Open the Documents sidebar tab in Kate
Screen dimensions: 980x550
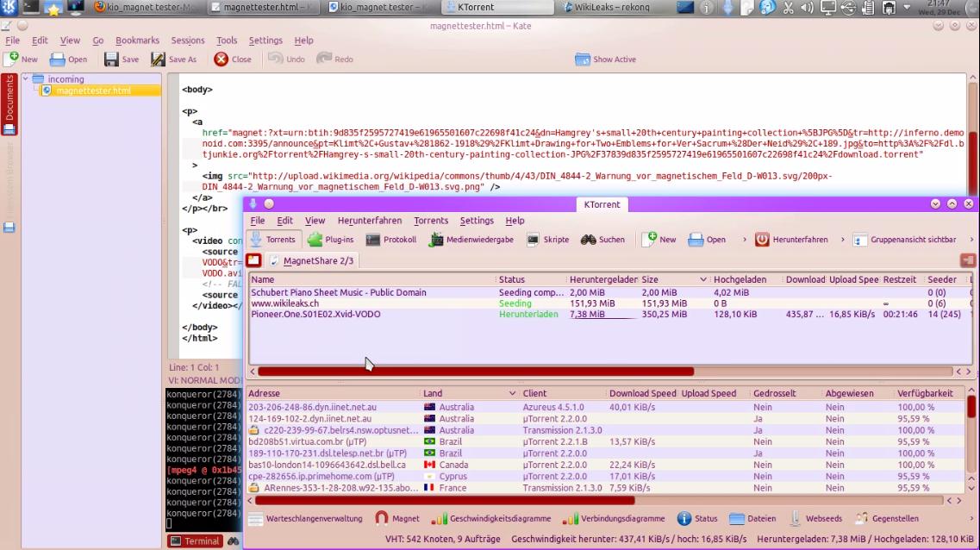pyautogui.click(x=9, y=103)
